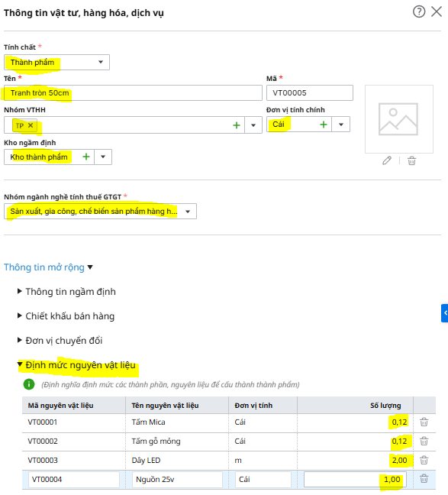Delete product image with trash icon
Image resolution: width=448 pixels, height=495 pixels.
coord(411,160)
